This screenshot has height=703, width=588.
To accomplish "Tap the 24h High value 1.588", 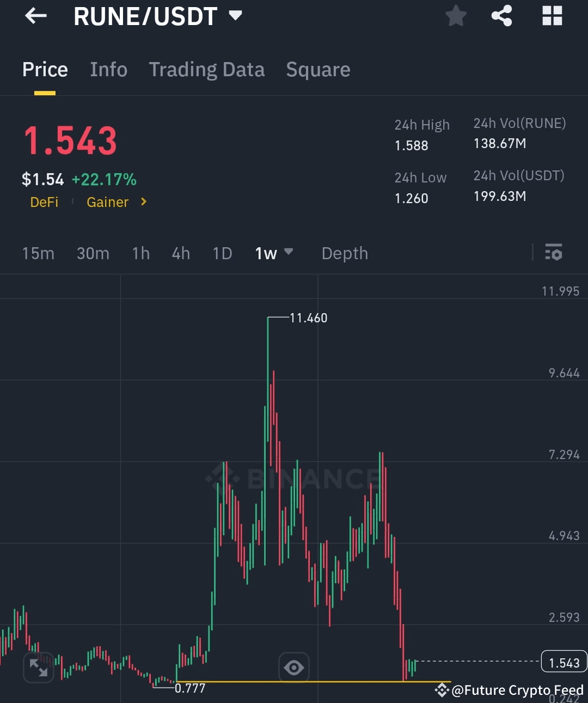I will click(x=411, y=145).
